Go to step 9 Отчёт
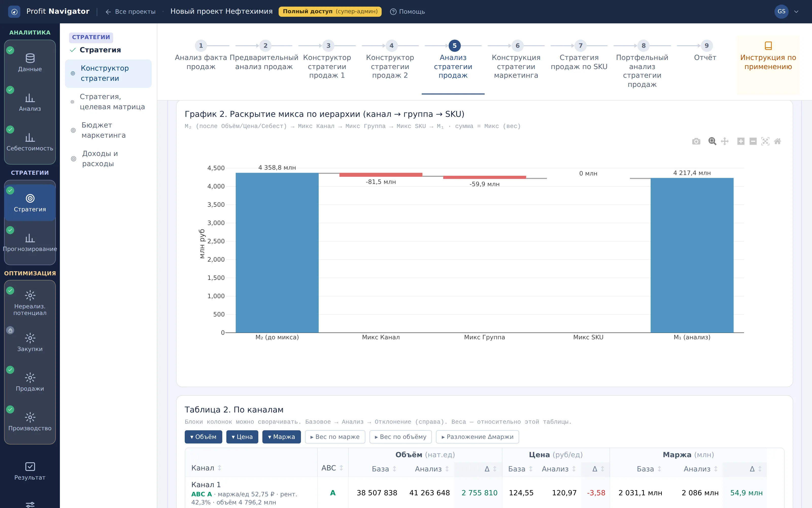This screenshot has height=508, width=812. point(705,51)
